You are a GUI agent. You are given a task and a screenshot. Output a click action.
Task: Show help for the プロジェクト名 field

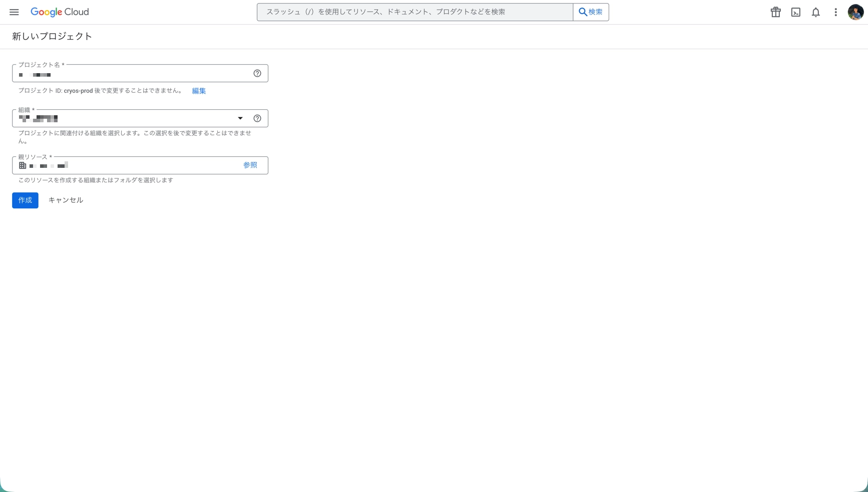click(257, 74)
